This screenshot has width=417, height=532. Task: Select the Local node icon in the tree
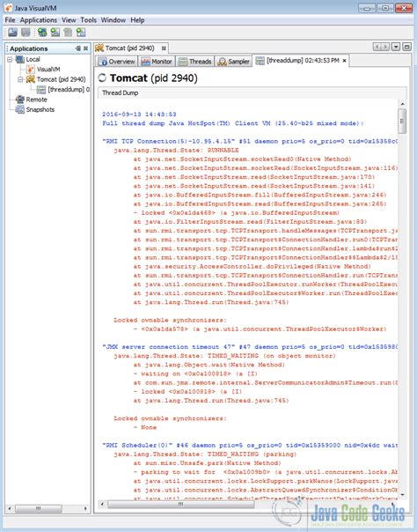20,59
